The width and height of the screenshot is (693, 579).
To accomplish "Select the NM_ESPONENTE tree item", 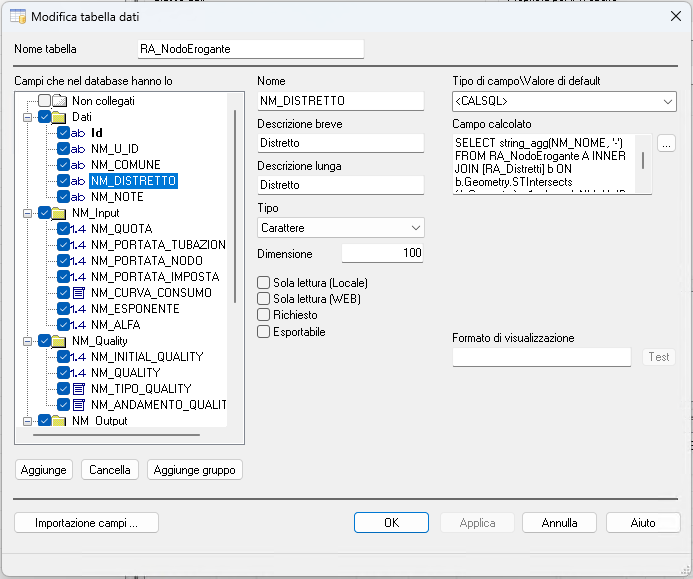I will coord(135,309).
